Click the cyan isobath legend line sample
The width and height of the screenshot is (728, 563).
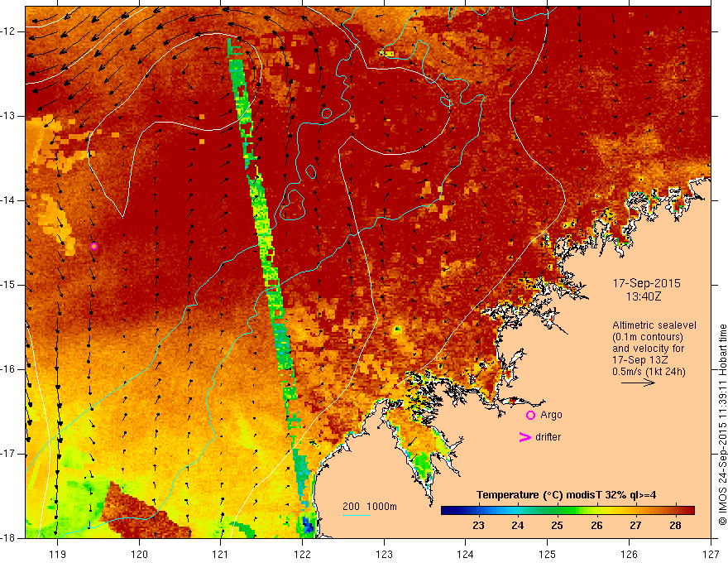(356, 515)
